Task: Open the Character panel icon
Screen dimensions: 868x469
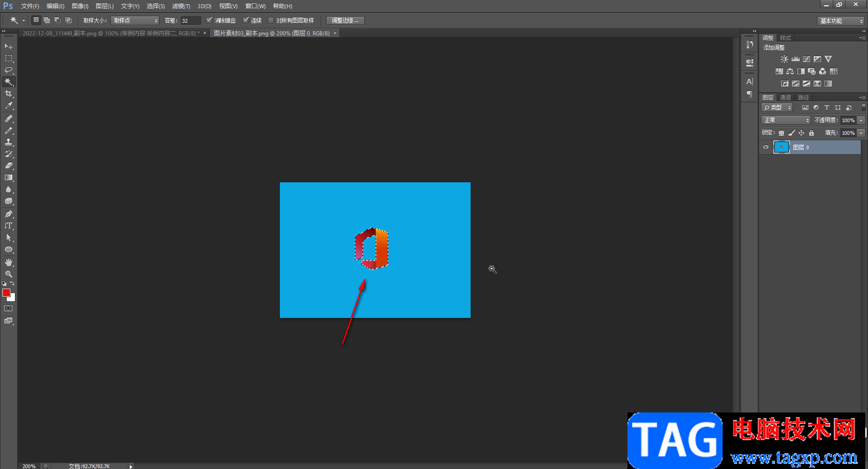Action: coord(750,82)
